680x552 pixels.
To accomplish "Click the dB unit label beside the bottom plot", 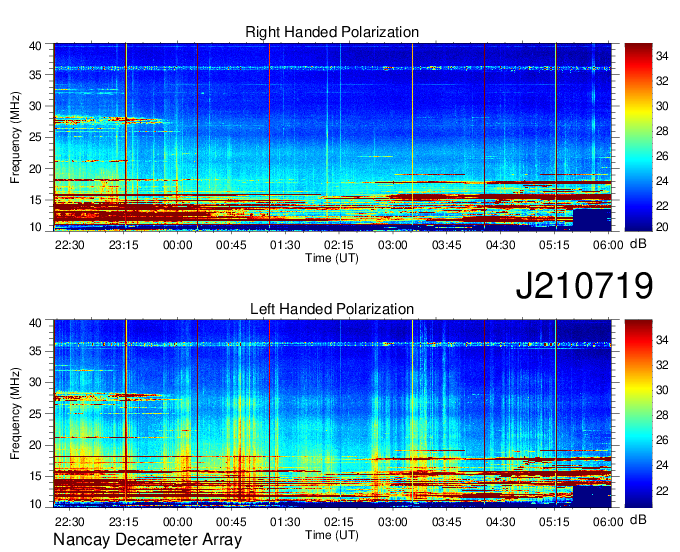I will coord(638,519).
